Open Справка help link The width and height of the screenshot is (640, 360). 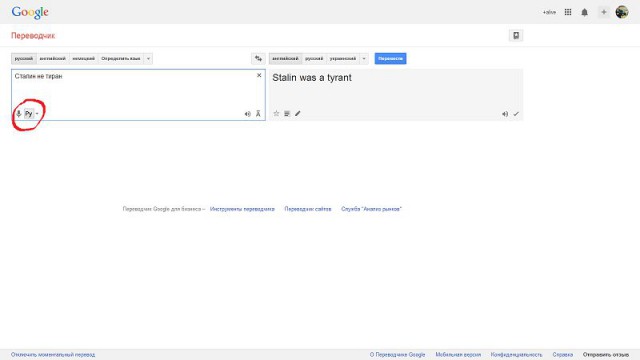click(x=562, y=355)
